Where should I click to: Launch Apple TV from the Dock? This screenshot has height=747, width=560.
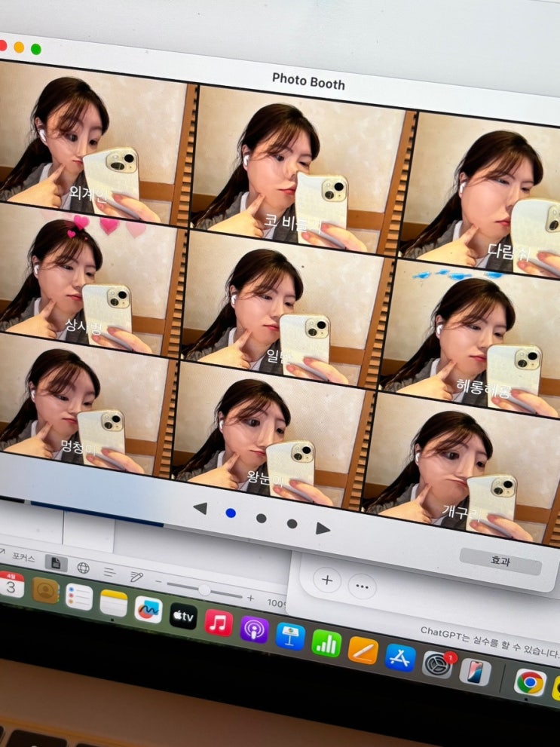(183, 616)
